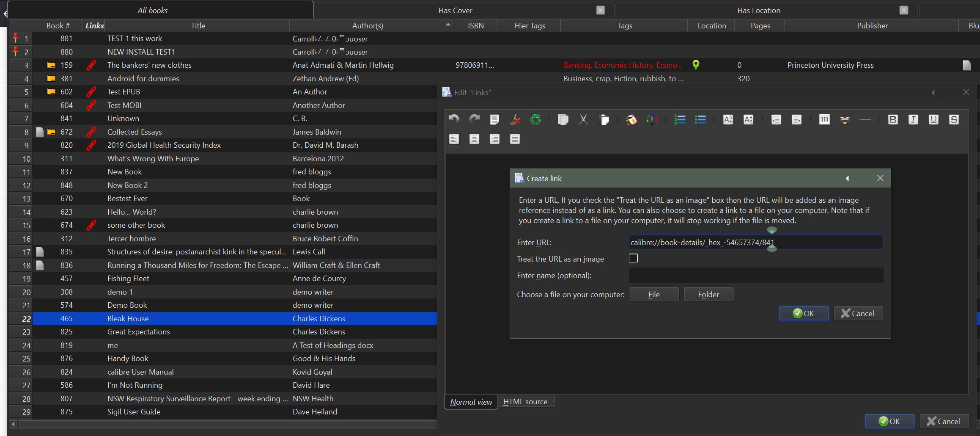Toggle center text alignment
The width and height of the screenshot is (980, 436).
[x=474, y=139]
